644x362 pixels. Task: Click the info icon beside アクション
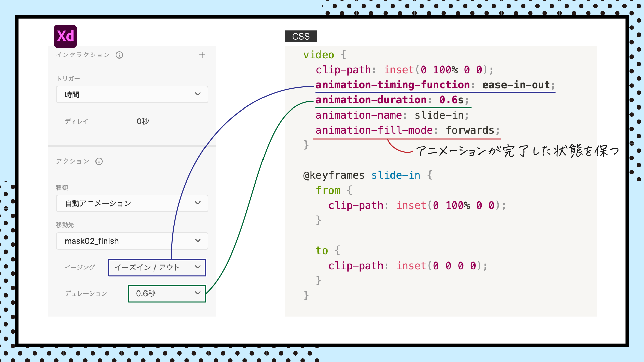click(x=99, y=161)
